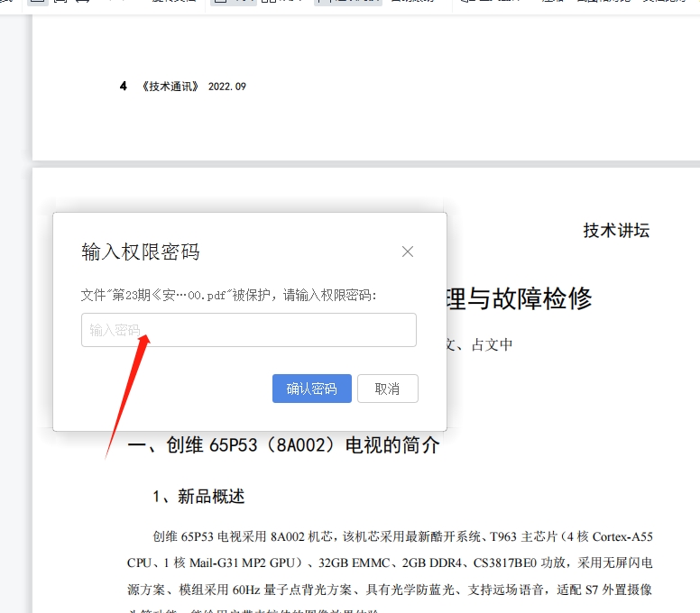The image size is (700, 613).
Task: Click '《技术通讯》 2022.09' footer text
Action: pyautogui.click(x=194, y=87)
